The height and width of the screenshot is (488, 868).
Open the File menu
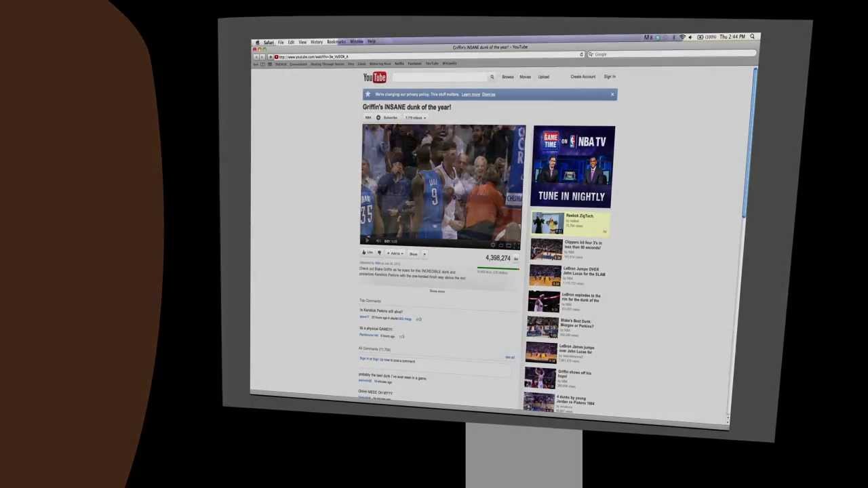tap(281, 42)
